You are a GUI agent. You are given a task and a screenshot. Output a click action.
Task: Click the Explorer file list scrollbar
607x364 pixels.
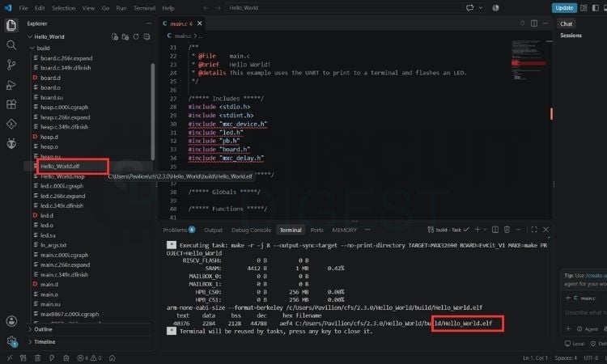coord(152,112)
